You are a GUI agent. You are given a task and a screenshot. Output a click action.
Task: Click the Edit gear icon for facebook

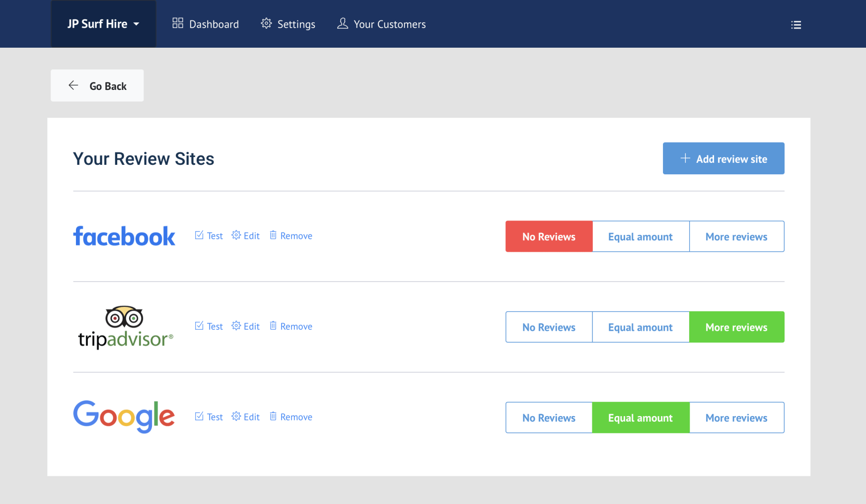[x=236, y=235]
